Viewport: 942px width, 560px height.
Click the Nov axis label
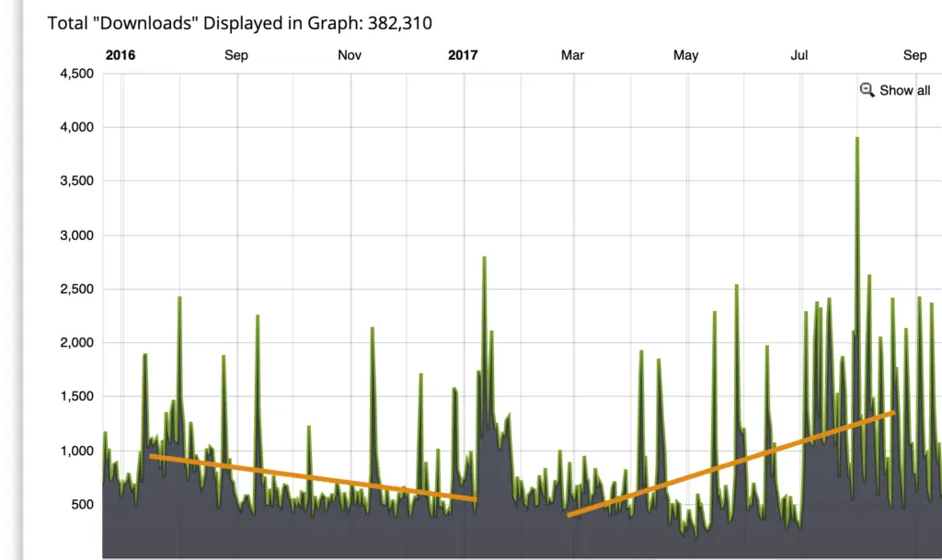[x=350, y=55]
